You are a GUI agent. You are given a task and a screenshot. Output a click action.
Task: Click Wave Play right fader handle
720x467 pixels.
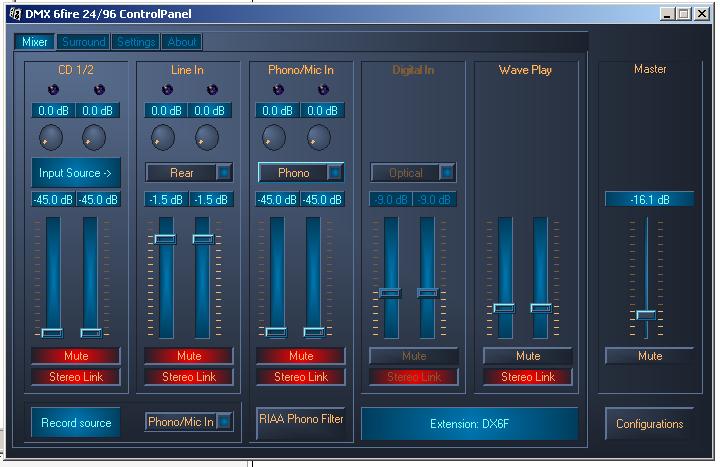pyautogui.click(x=541, y=308)
